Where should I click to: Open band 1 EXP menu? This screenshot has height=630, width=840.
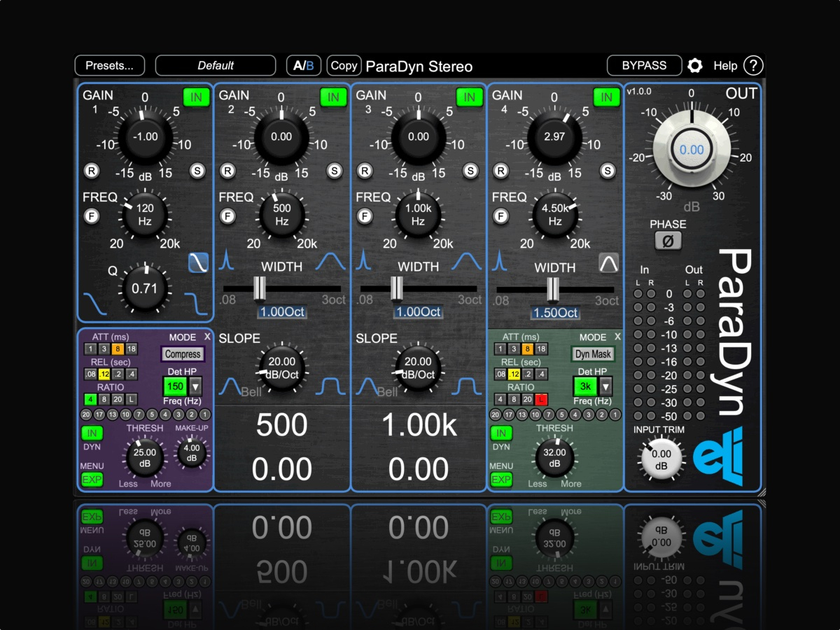92,479
